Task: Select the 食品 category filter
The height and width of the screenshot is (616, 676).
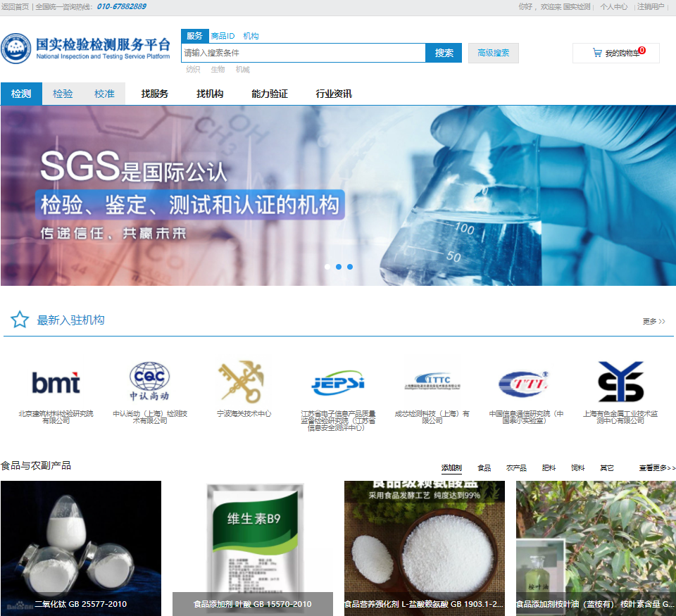Action: pyautogui.click(x=484, y=467)
